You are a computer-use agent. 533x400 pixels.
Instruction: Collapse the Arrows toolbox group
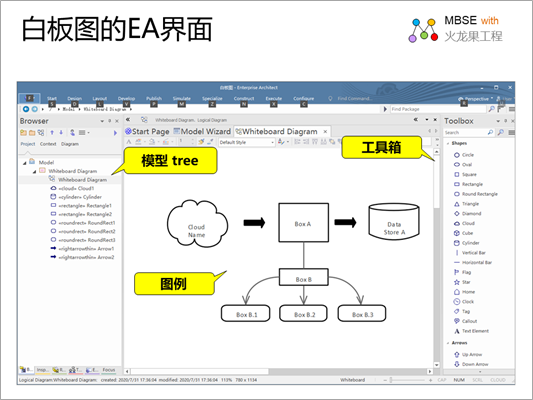click(448, 343)
